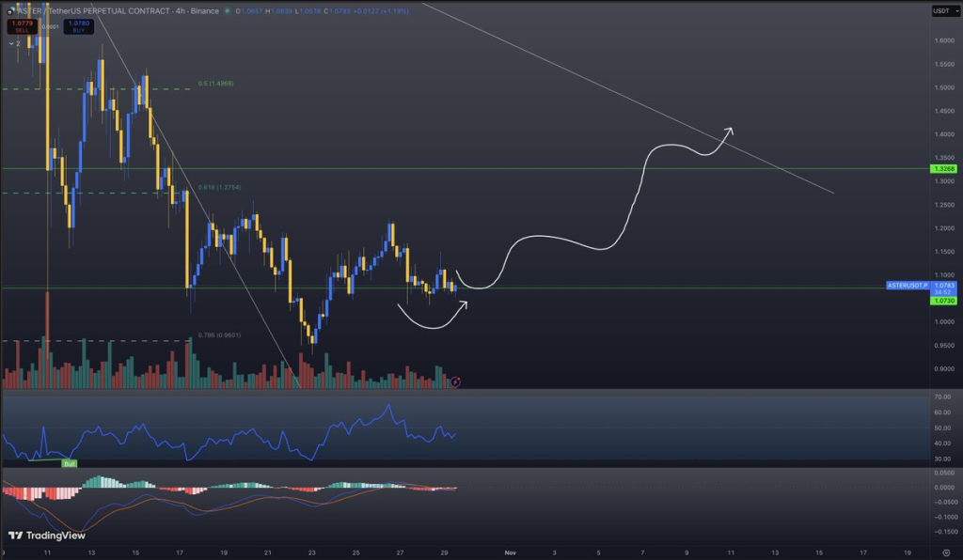Select the curved arrow drawing under candles
The height and width of the screenshot is (560, 963).
click(x=431, y=321)
